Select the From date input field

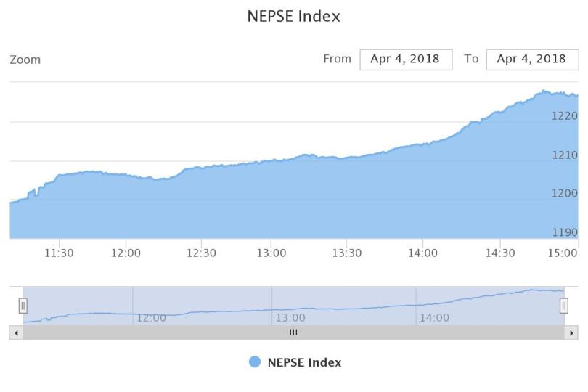click(406, 60)
